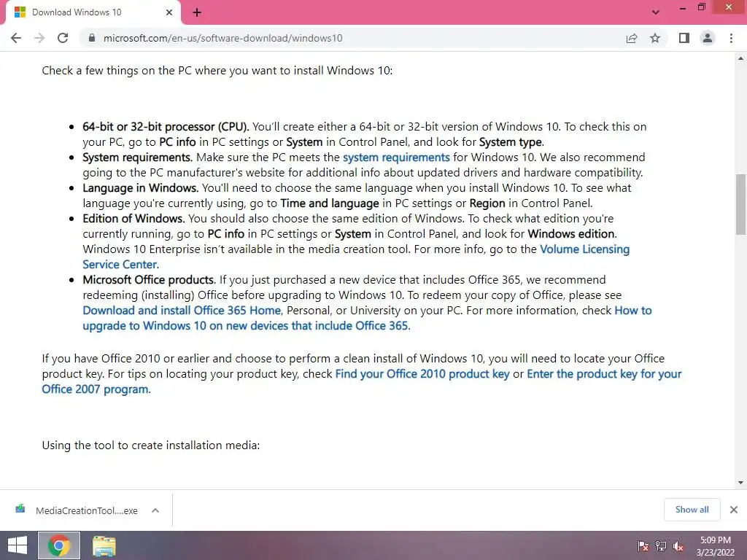Reload the Download Windows 10 page
The height and width of the screenshot is (560, 747).
click(63, 38)
